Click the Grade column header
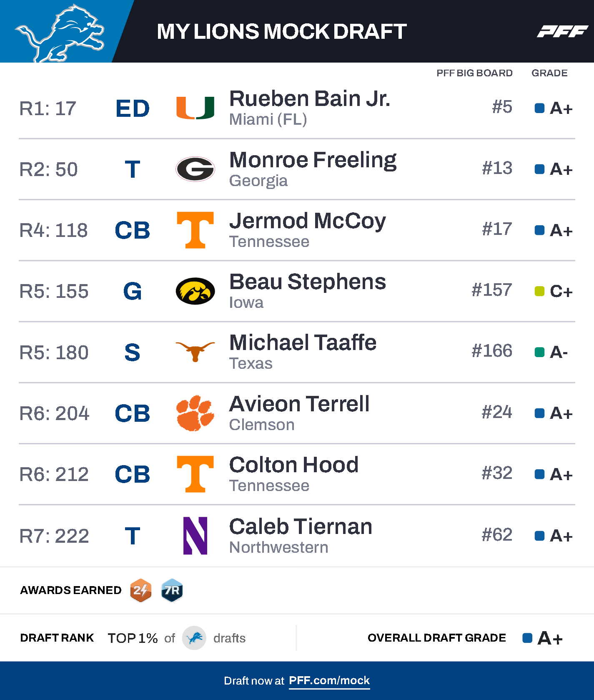The height and width of the screenshot is (700, 594). pyautogui.click(x=549, y=73)
